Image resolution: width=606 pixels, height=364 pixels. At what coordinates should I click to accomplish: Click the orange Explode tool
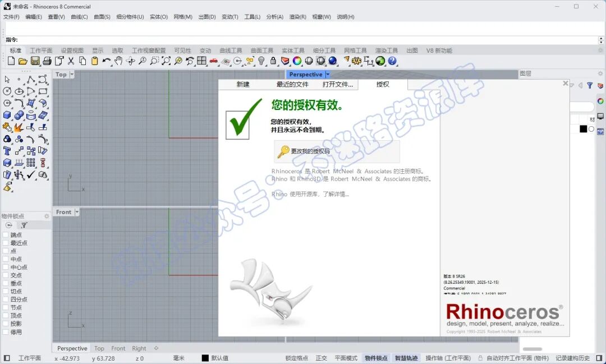(19, 127)
